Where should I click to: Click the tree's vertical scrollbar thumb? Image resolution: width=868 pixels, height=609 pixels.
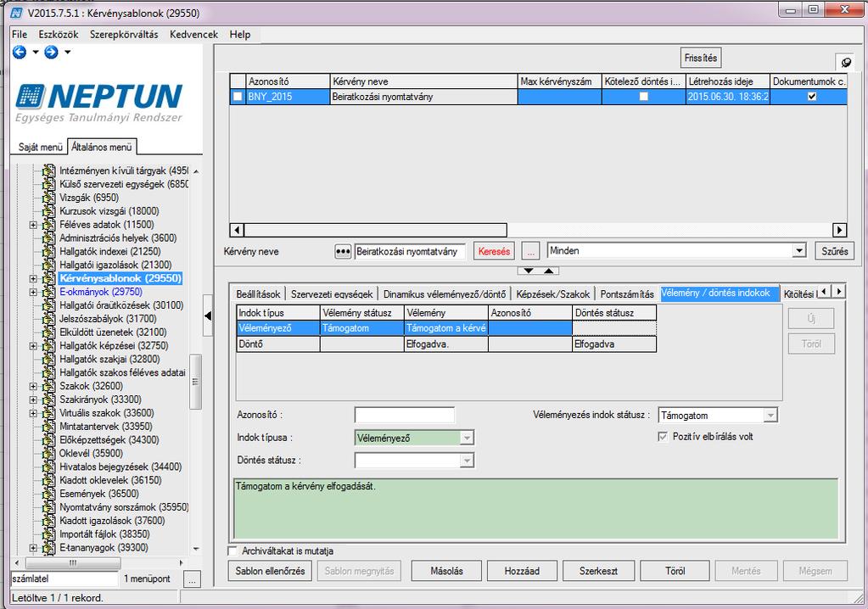click(x=195, y=382)
